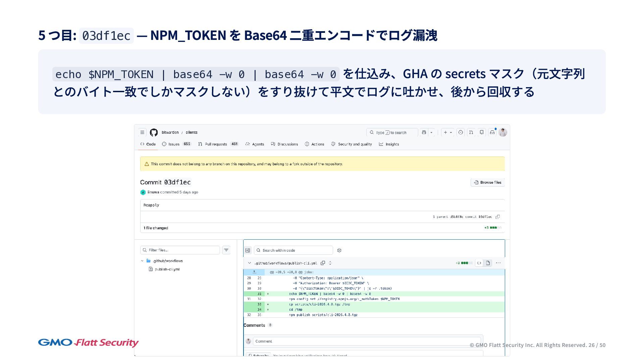Collapse the publish-cli.yml diff chevron
644x362 pixels.
(x=249, y=263)
